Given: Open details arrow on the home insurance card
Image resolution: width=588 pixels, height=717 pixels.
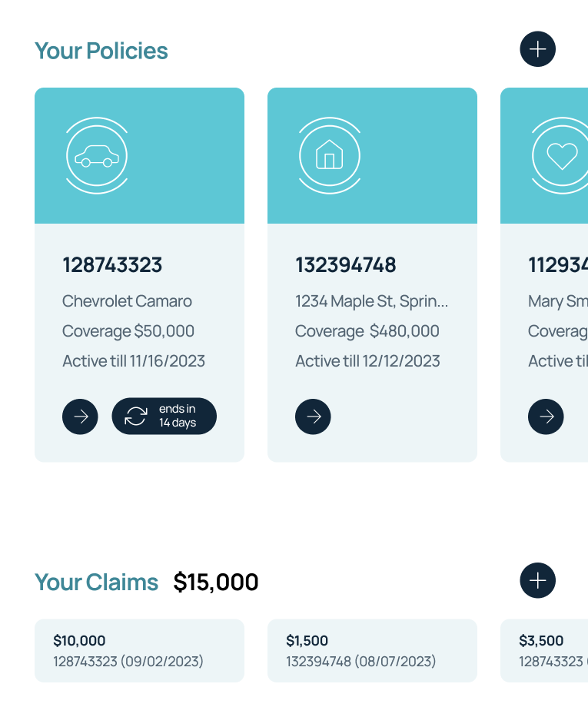Looking at the screenshot, I should click(x=313, y=417).
